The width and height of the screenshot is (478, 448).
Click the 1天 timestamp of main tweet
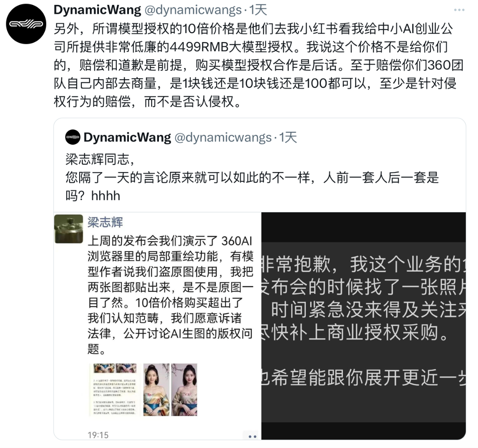[x=258, y=10]
